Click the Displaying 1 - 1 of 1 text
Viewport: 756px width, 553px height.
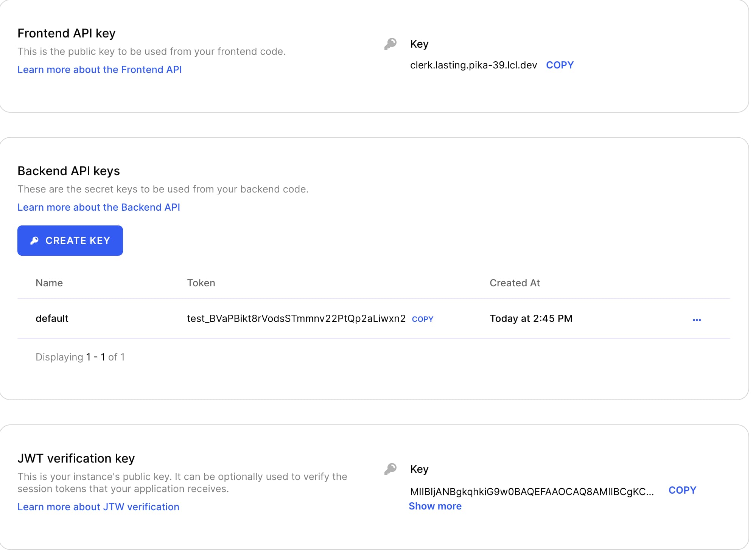point(80,357)
